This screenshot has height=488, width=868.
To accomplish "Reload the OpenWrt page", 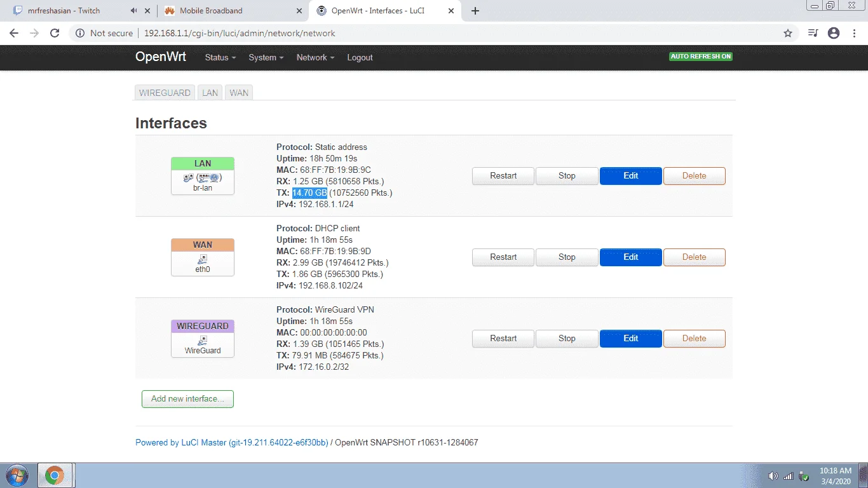I will (x=55, y=33).
